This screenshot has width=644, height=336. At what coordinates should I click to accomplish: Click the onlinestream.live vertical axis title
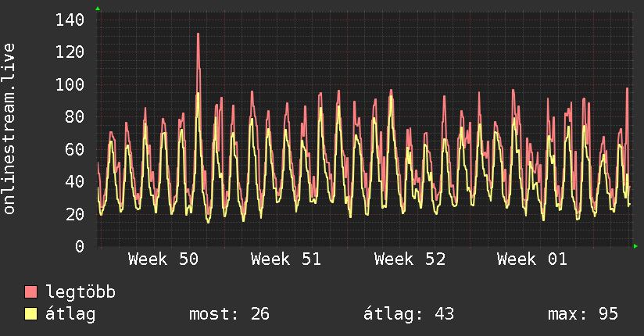9,129
